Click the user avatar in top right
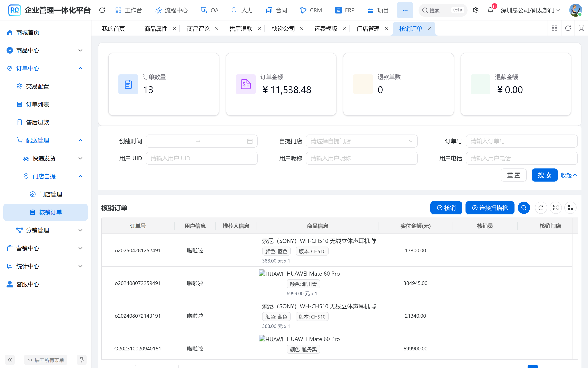 [x=575, y=10]
